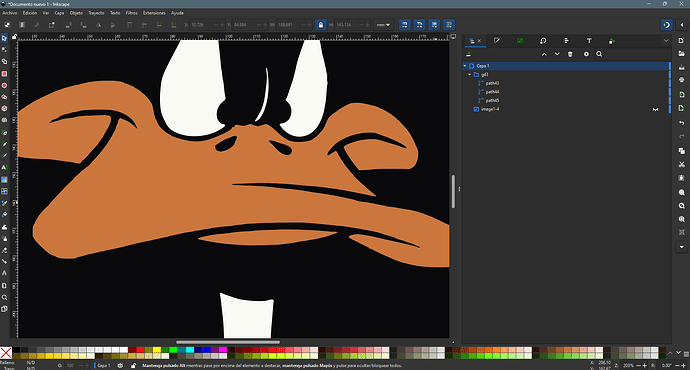
Task: Open the Trayecto menu
Action: click(x=96, y=13)
